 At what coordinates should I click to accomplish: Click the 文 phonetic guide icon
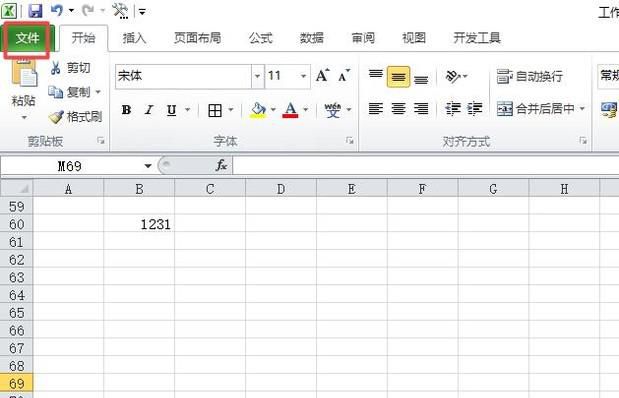point(332,110)
